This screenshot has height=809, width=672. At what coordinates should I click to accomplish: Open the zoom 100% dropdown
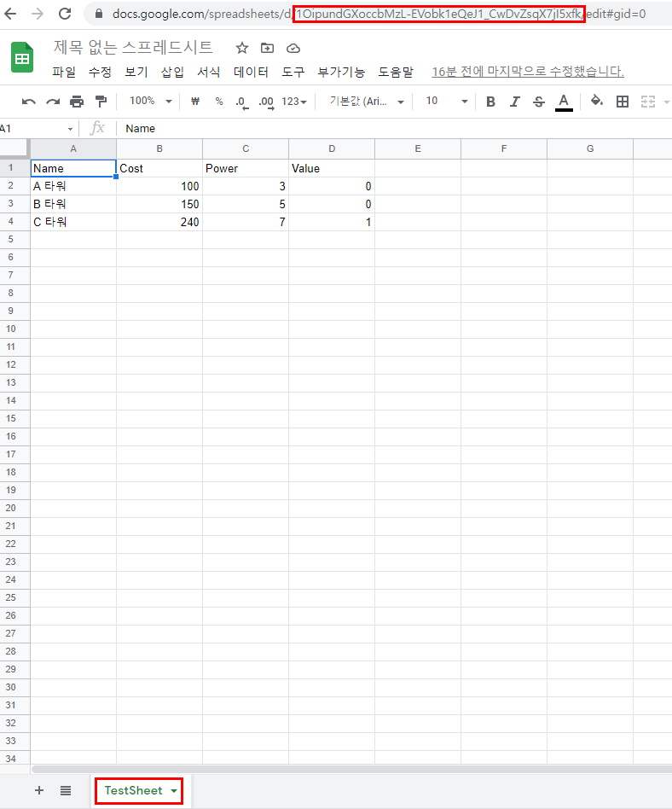pyautogui.click(x=150, y=101)
